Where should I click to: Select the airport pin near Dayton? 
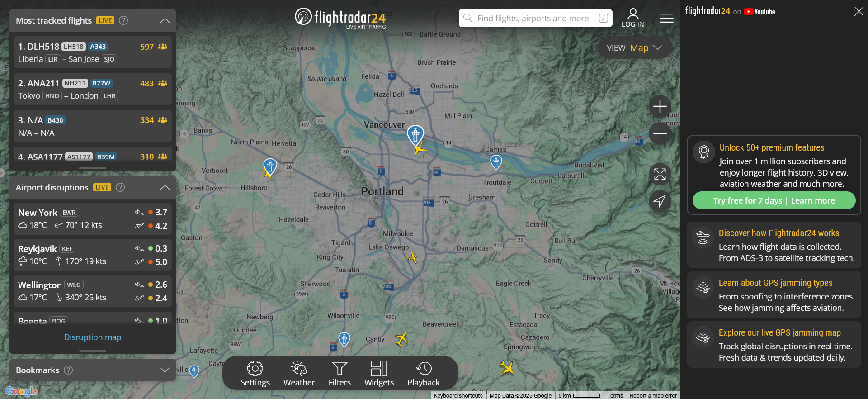(194, 372)
